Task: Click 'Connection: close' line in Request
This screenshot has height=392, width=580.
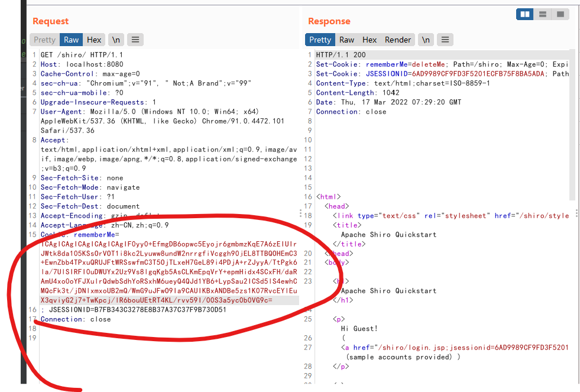Action: pos(76,319)
